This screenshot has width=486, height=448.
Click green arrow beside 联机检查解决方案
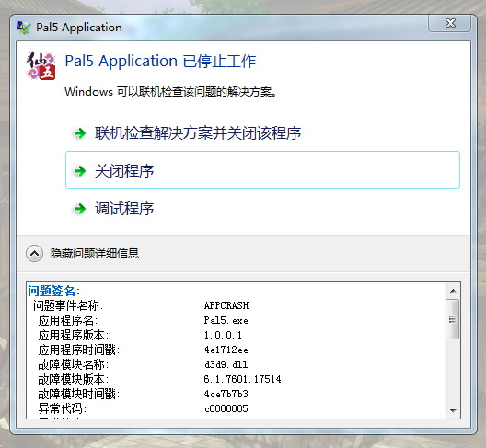[x=80, y=133]
